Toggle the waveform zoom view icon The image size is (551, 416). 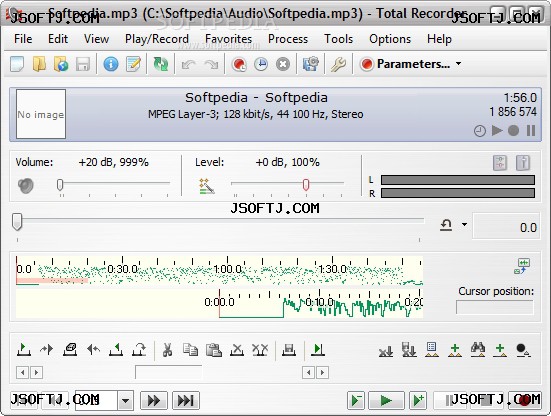523,266
